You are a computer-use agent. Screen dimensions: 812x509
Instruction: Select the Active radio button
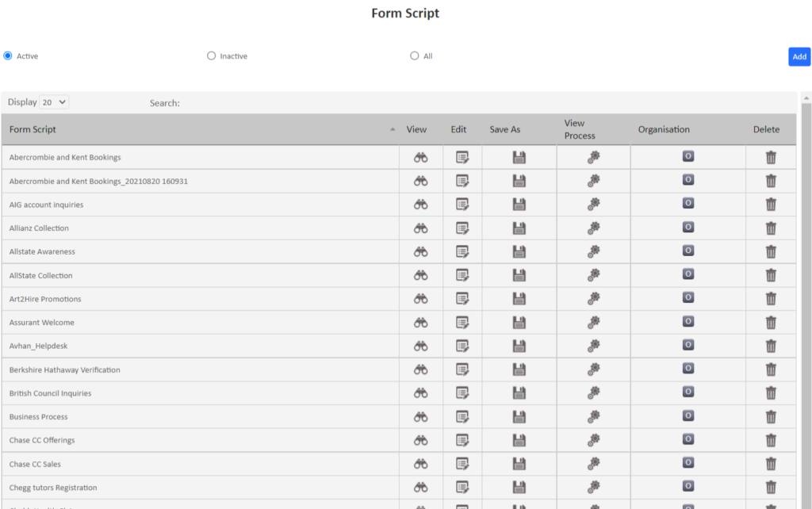pyautogui.click(x=7, y=55)
